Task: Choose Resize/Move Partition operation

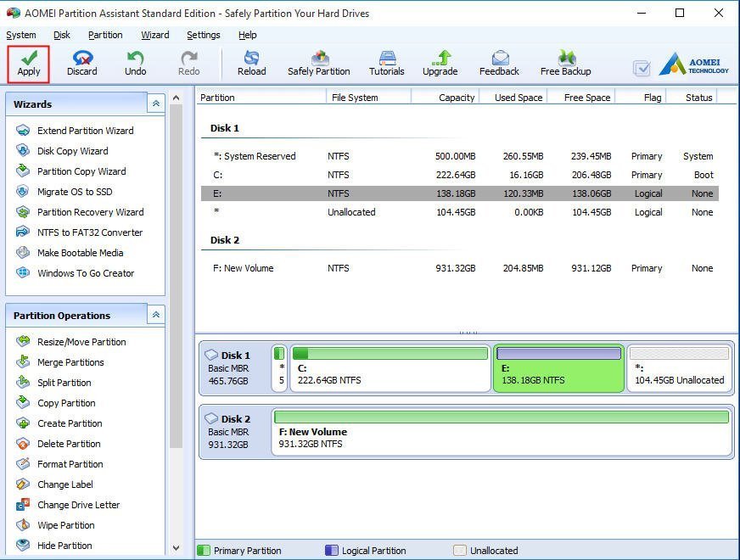Action: pyautogui.click(x=81, y=342)
